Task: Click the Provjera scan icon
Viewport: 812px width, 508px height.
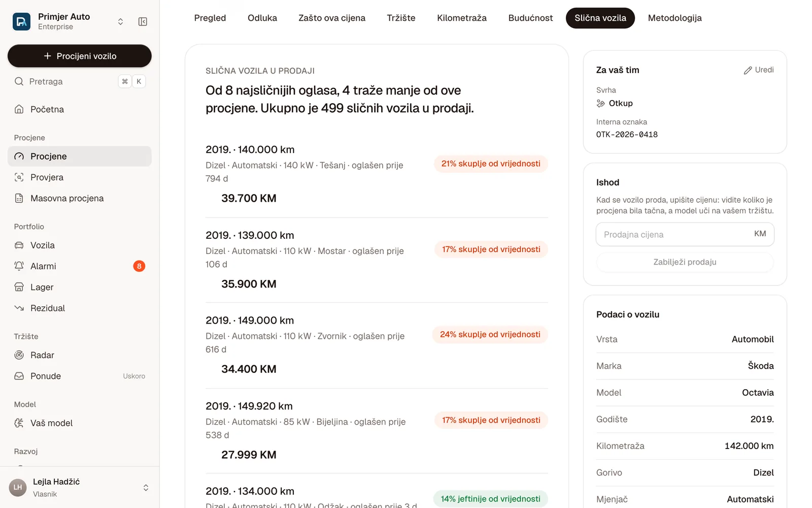Action: pyautogui.click(x=19, y=177)
